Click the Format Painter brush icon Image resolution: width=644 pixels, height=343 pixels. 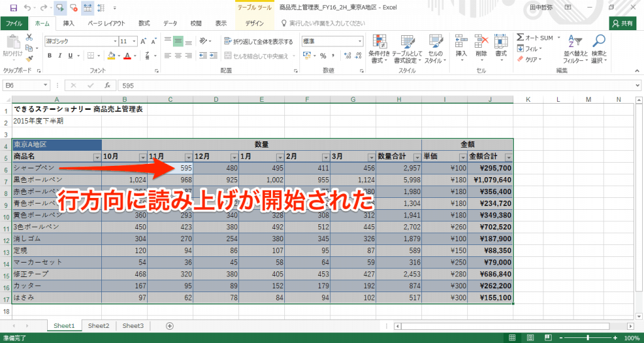tap(29, 57)
